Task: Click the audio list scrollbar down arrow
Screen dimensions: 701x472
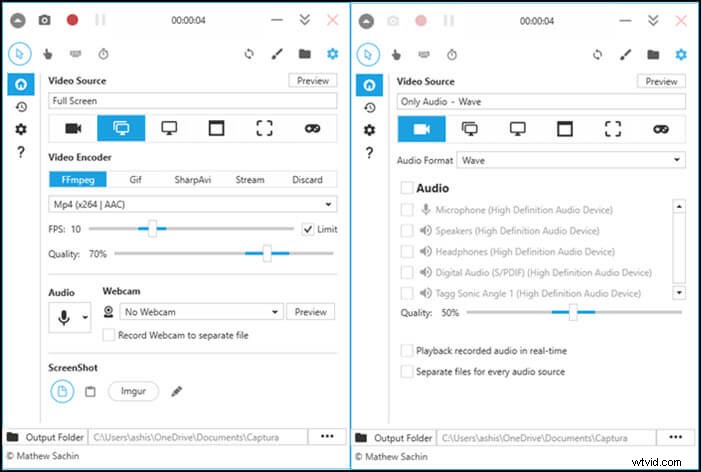Action: tap(679, 292)
